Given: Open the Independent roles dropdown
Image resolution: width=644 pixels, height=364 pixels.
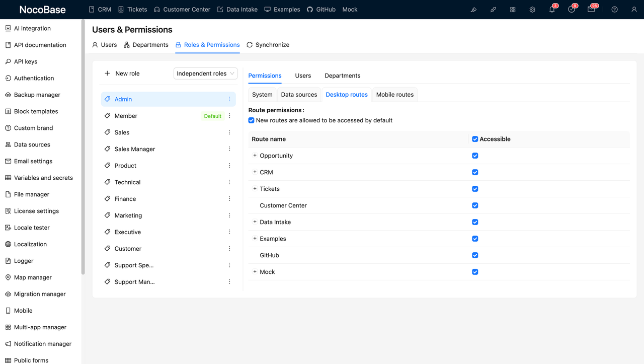Looking at the screenshot, I should 205,73.
